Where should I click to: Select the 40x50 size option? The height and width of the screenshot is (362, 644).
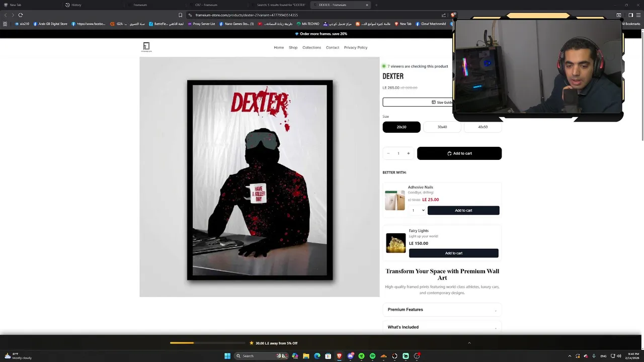[x=483, y=127]
